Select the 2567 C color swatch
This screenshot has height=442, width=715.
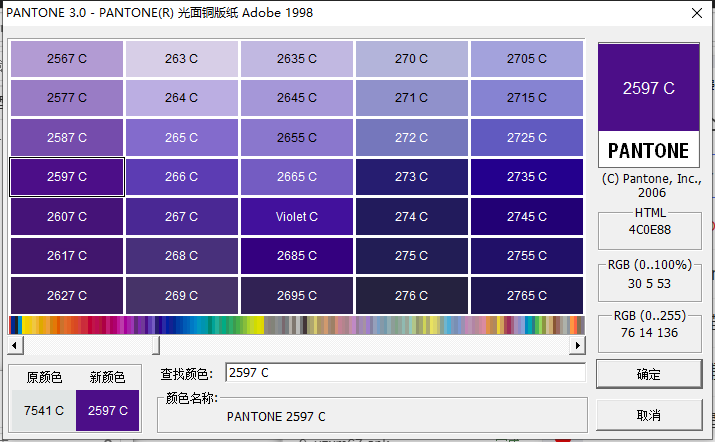(x=67, y=59)
